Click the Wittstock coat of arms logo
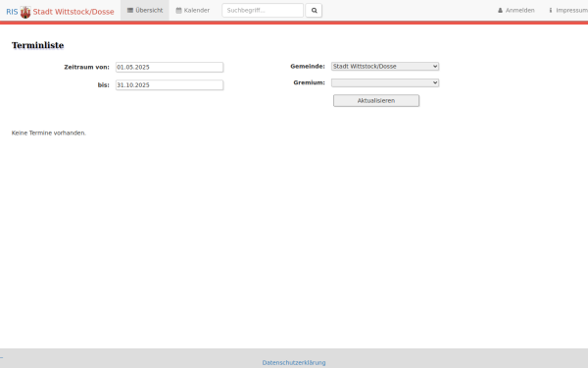 [25, 12]
